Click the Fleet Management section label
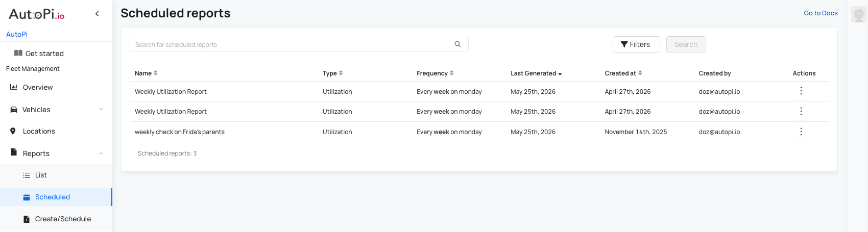The image size is (868, 232). tap(33, 69)
